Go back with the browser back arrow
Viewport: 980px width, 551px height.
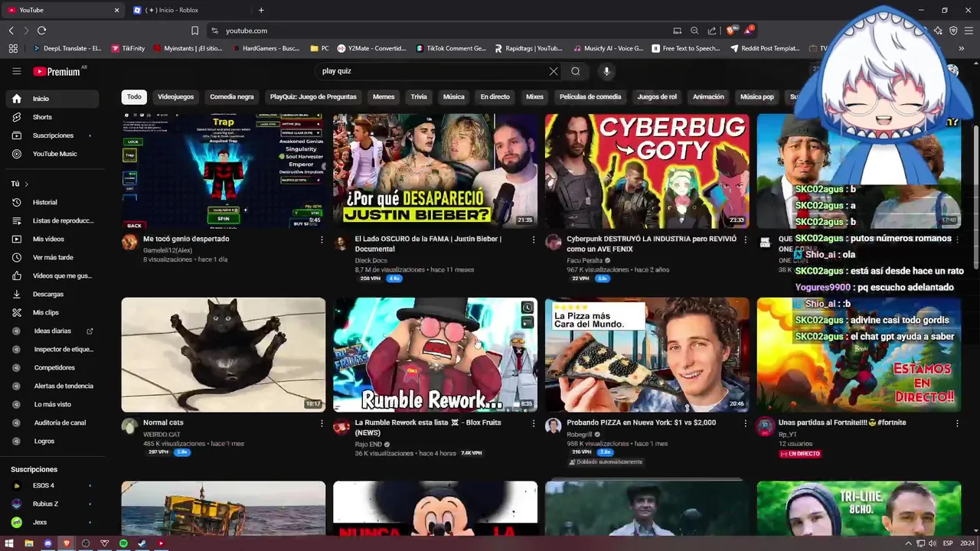(11, 31)
